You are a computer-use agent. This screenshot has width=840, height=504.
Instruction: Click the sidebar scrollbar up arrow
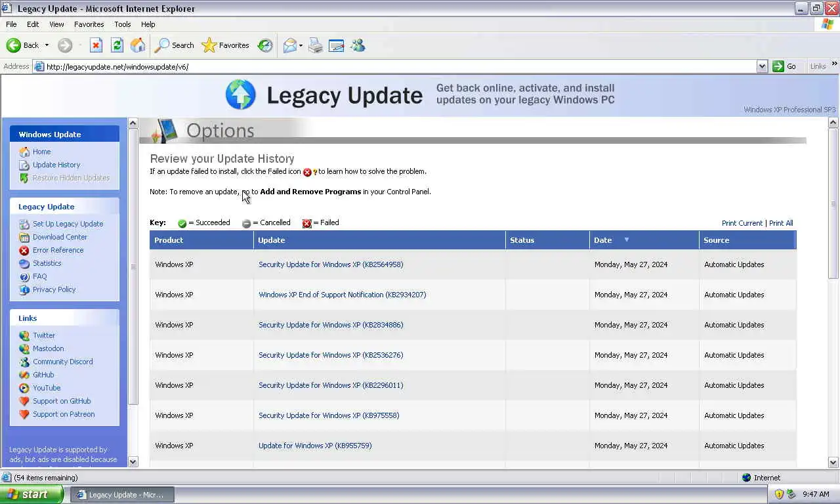[x=133, y=123]
